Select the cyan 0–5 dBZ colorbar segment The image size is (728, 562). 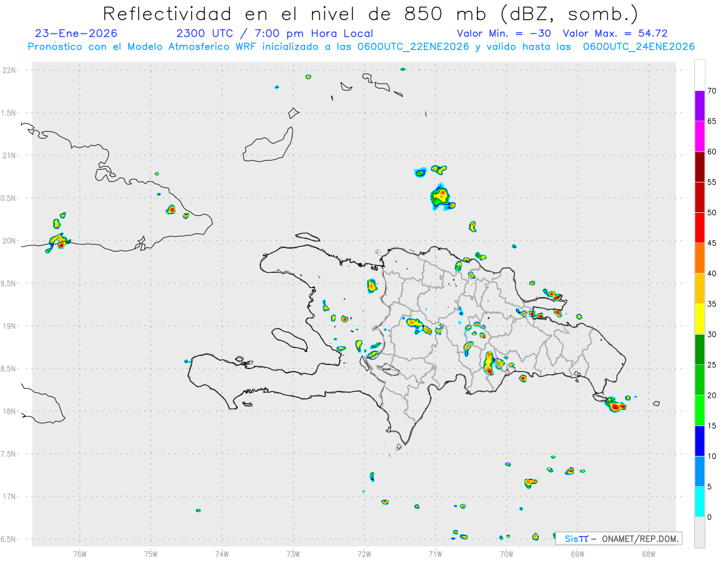click(699, 502)
